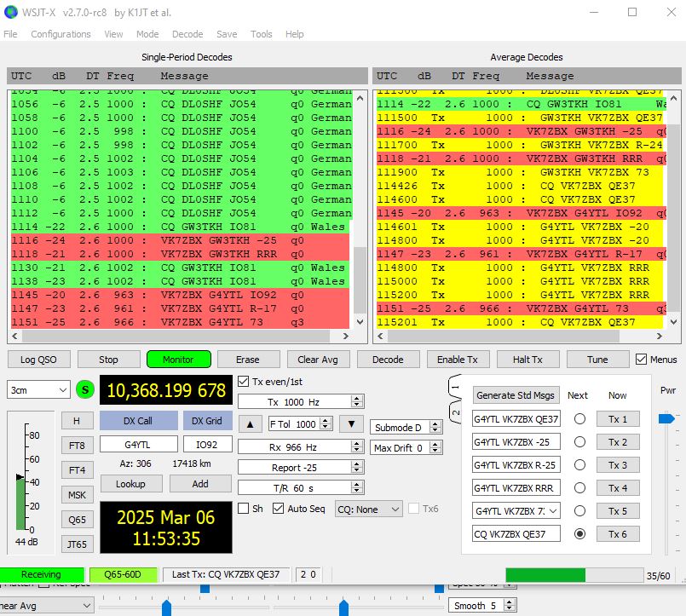Click Average Decodes vertical scroll down arrow
This screenshot has height=616, width=686.
tap(674, 322)
